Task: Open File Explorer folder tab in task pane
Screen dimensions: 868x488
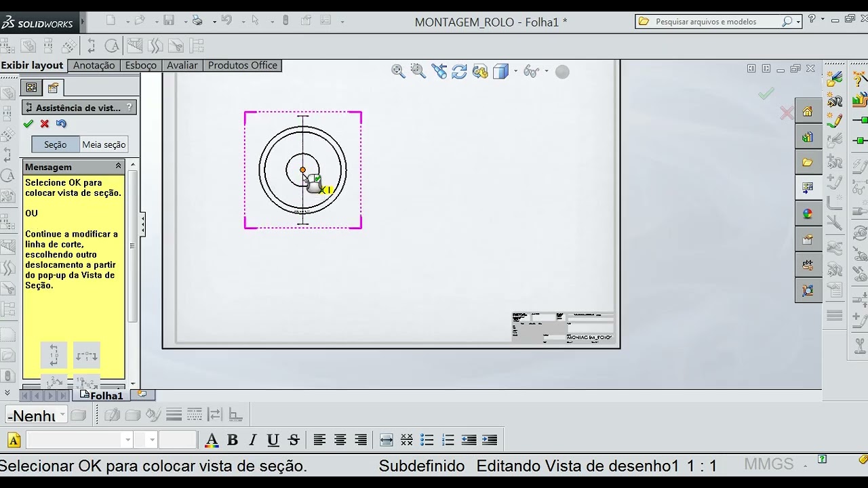Action: pyautogui.click(x=808, y=163)
